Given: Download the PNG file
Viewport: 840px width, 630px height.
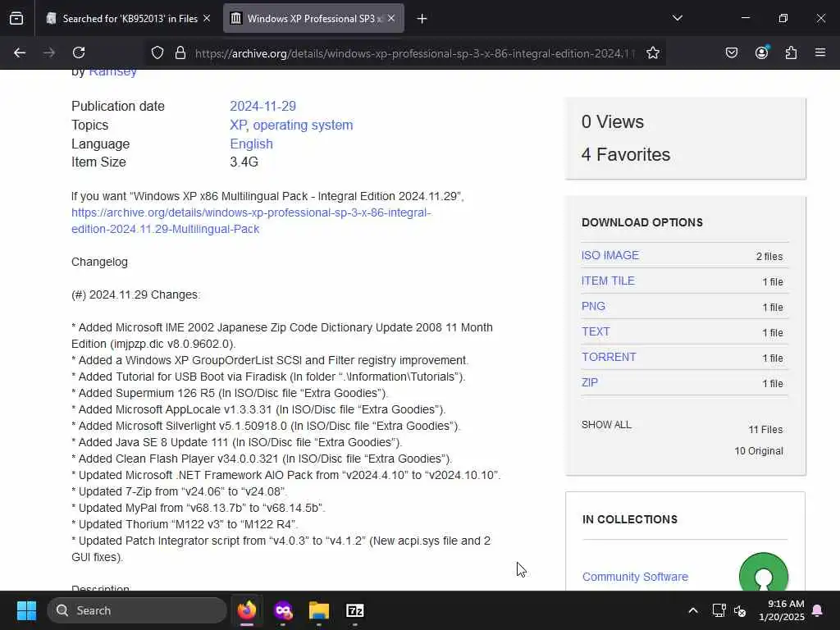Looking at the screenshot, I should pos(593,306).
